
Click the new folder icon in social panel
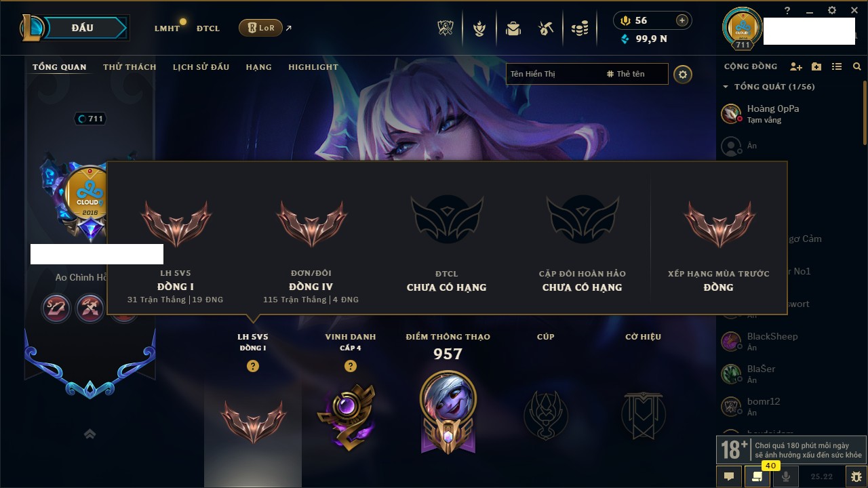pyautogui.click(x=816, y=66)
